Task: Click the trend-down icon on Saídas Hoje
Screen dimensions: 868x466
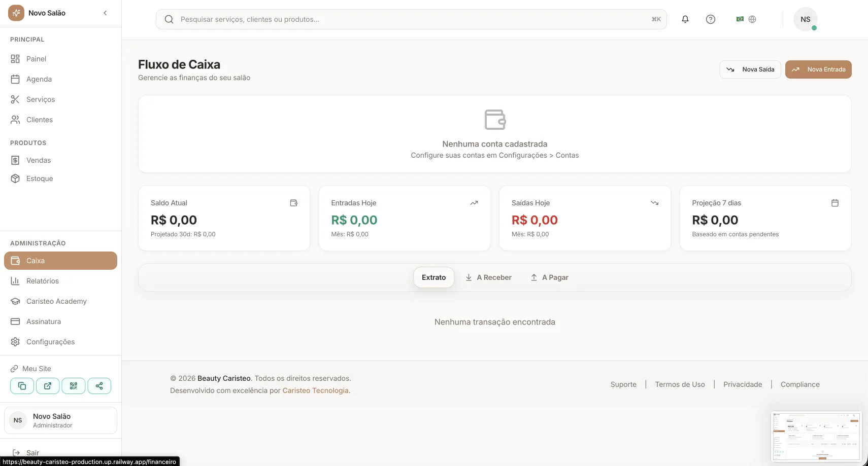Action: [x=655, y=203]
